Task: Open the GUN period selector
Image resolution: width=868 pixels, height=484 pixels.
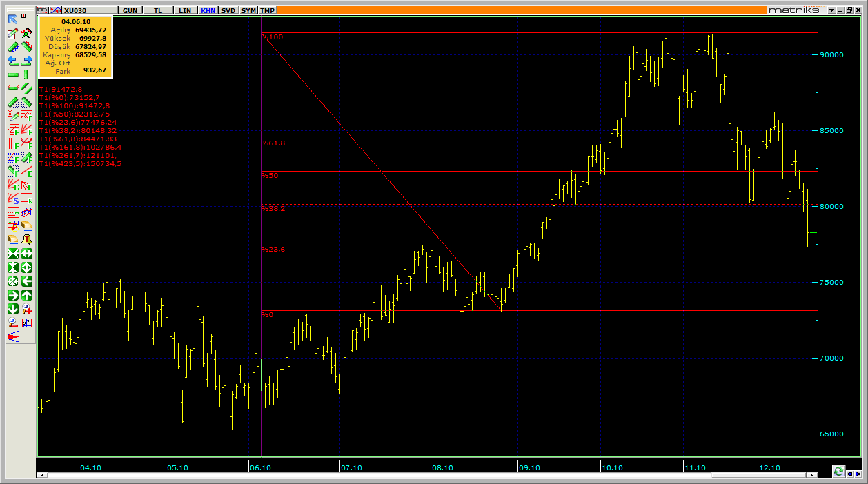Action: 129,10
